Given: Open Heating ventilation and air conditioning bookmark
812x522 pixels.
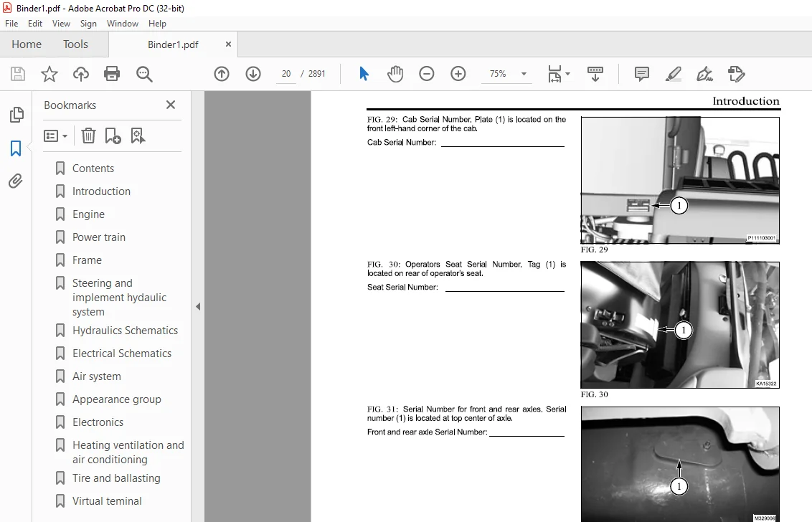Looking at the screenshot, I should click(128, 452).
